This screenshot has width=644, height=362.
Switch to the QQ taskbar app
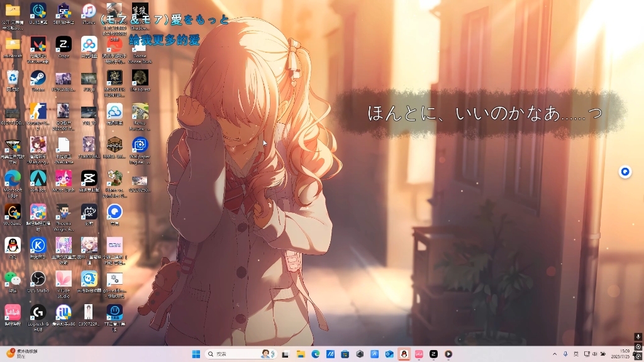click(x=404, y=354)
